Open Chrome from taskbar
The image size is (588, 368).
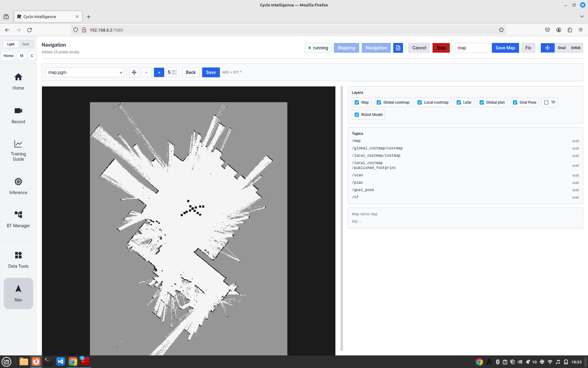(73, 362)
